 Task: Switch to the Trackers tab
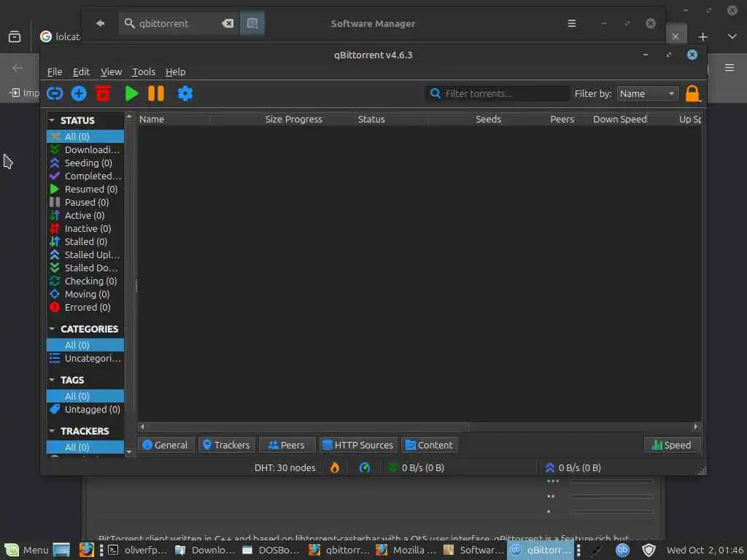click(226, 446)
